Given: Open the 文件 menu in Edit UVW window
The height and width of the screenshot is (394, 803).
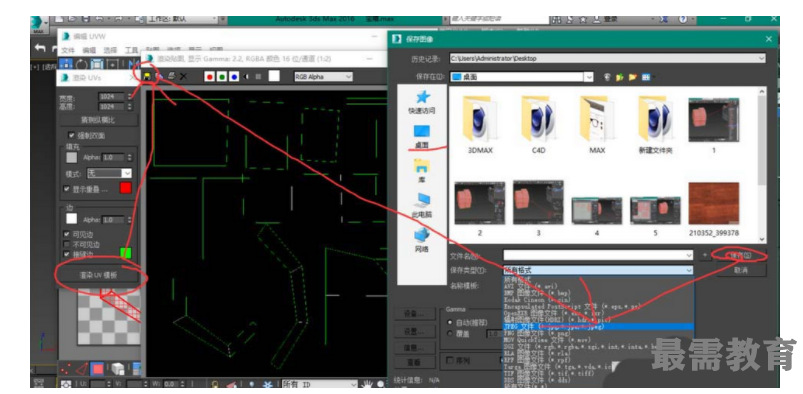Looking at the screenshot, I should 68,51.
